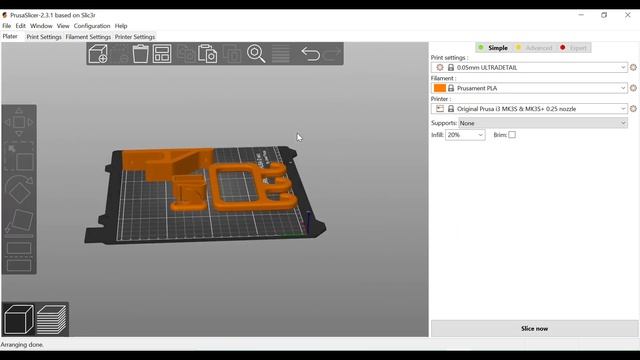The height and width of the screenshot is (360, 640).
Task: Open the Configuration menu
Action: click(x=92, y=26)
